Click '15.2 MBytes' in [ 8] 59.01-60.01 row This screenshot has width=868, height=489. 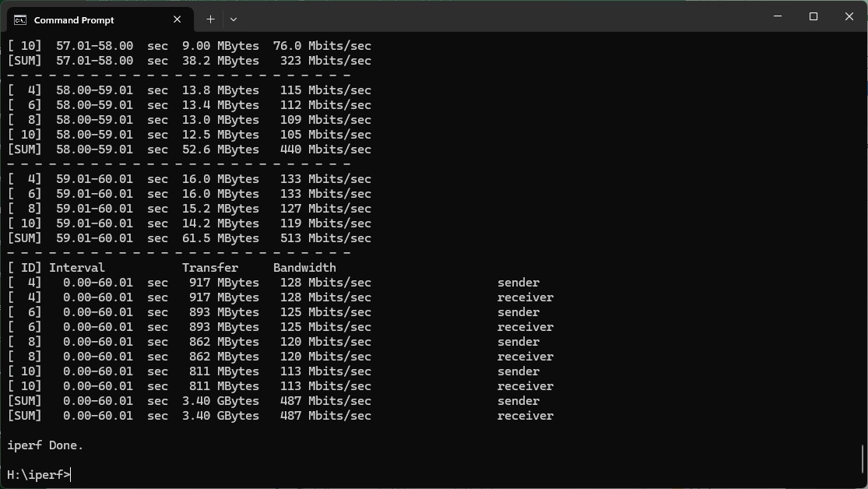point(220,209)
